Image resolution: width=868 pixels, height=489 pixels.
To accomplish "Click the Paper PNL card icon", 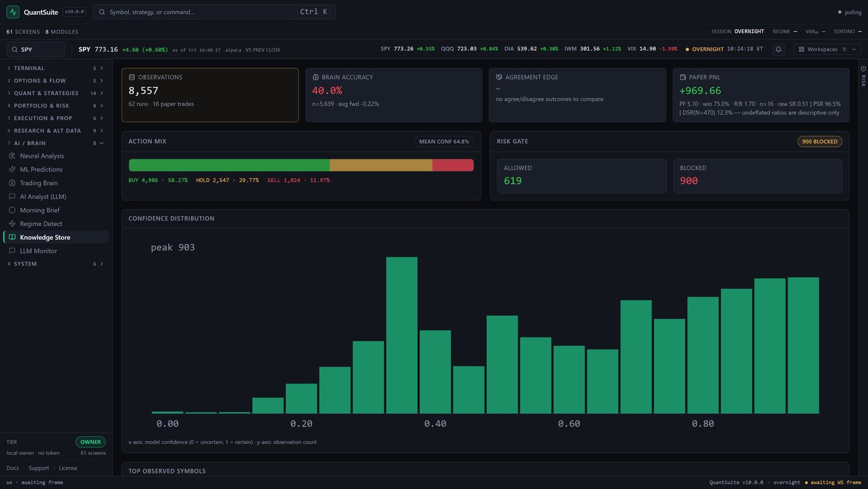I will coord(683,78).
